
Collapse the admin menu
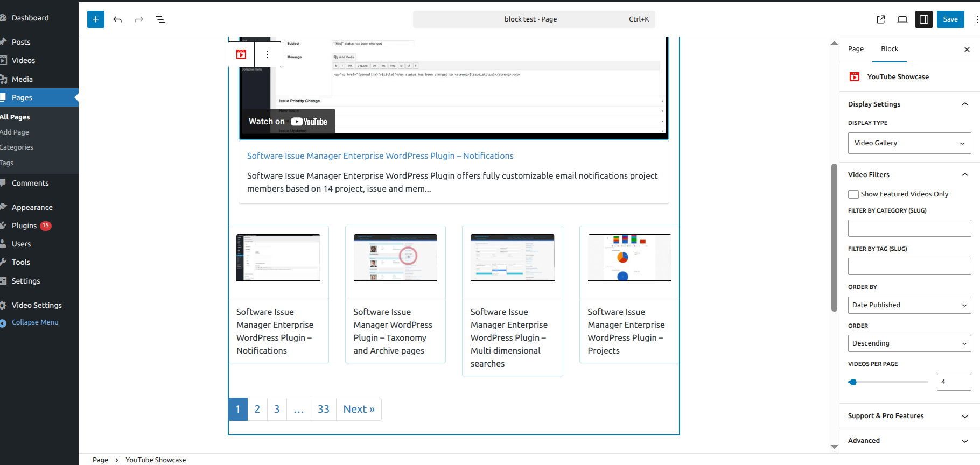[x=35, y=322]
